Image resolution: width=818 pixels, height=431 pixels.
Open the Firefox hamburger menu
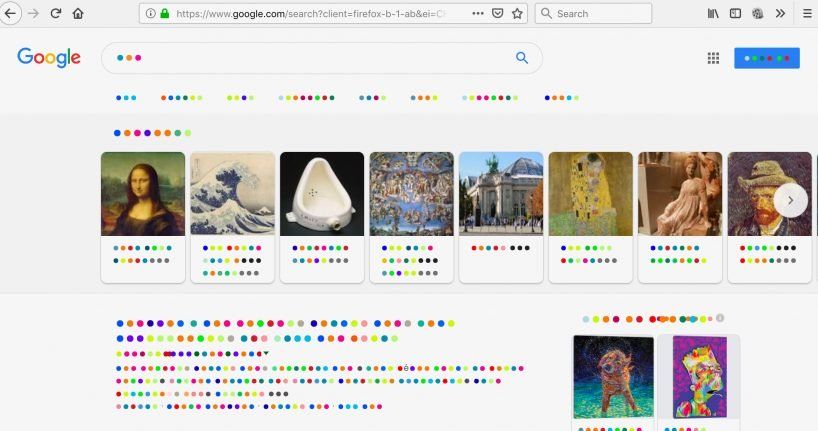(x=807, y=14)
